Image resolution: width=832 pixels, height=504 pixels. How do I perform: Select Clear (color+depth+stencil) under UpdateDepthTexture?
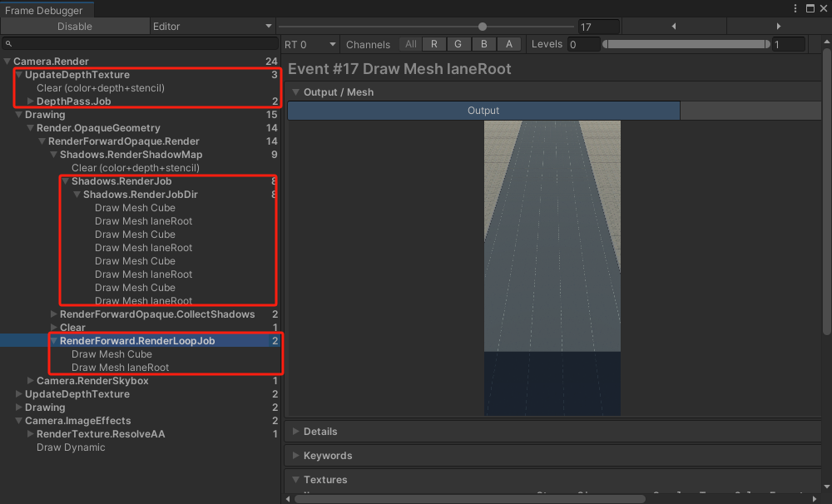pos(101,88)
